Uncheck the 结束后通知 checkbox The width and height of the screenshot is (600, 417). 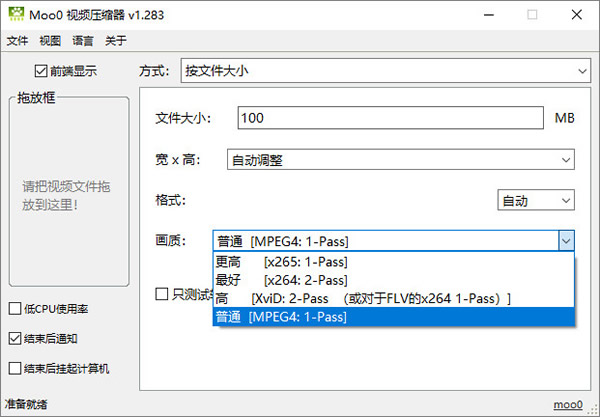click(x=15, y=339)
